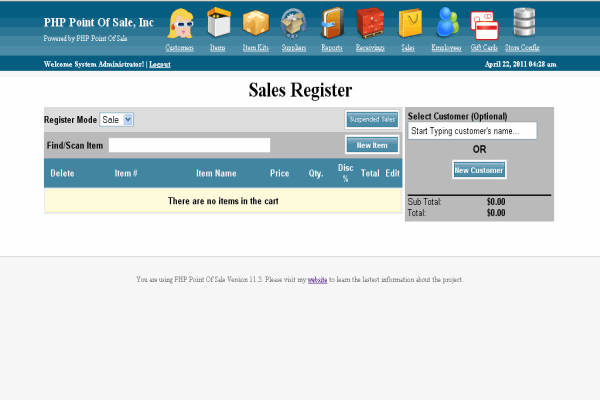This screenshot has width=600, height=400.
Task: Click the Edit column header
Action: tap(393, 173)
